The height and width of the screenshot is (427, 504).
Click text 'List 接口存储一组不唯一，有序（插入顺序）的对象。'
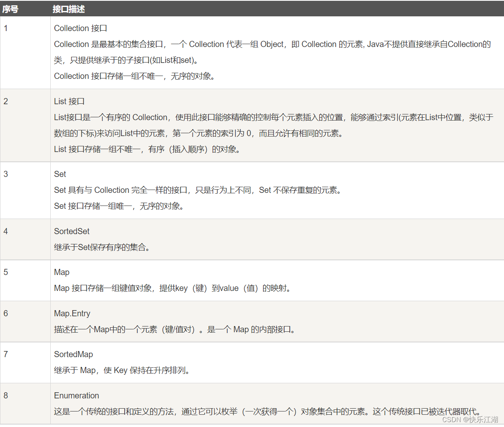point(148,149)
